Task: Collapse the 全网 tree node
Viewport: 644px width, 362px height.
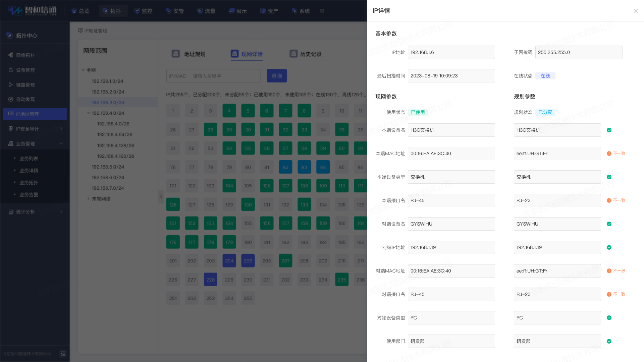Action: pos(83,70)
